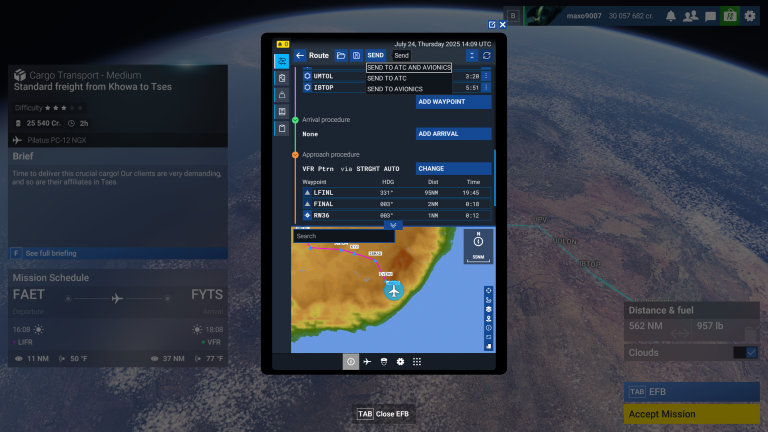Pop out the EFB window

tap(492, 24)
